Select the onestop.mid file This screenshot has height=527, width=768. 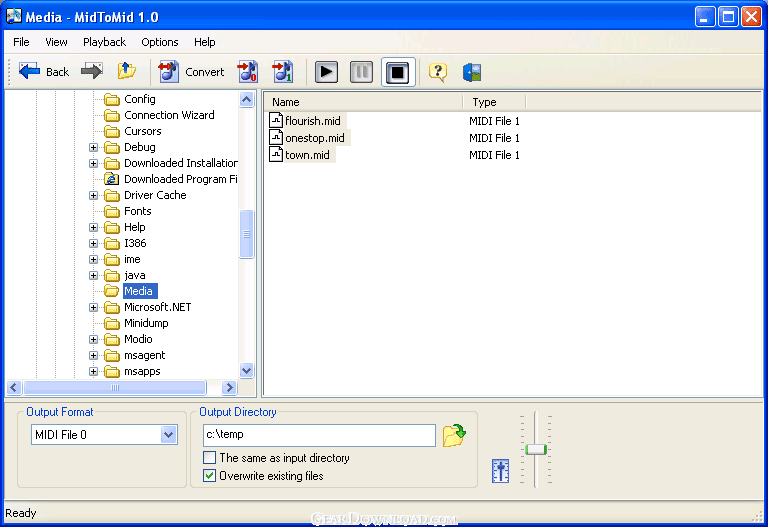(x=314, y=138)
